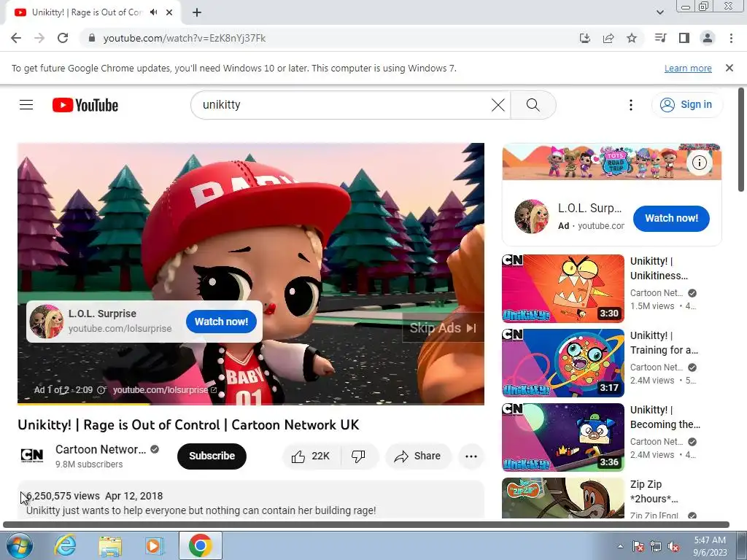747x560 pixels.
Task: Toggle Chrome side panel
Action: [684, 38]
